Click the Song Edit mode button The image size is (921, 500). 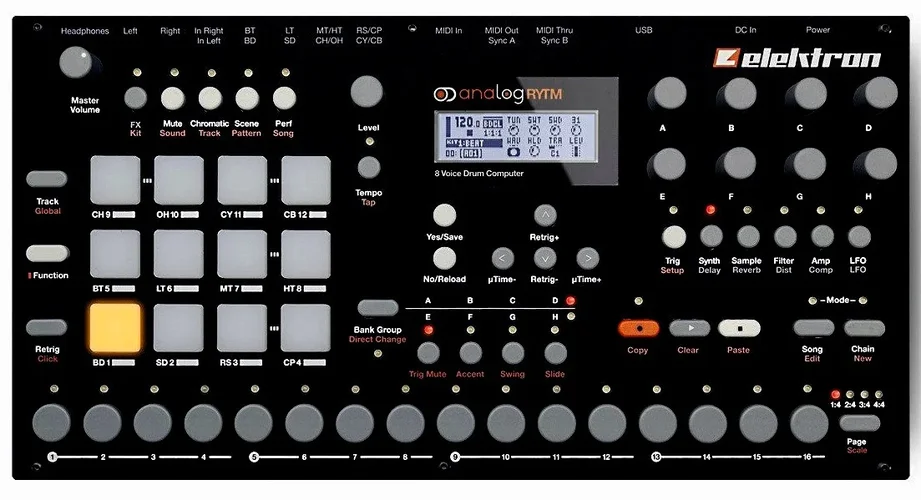[814, 328]
